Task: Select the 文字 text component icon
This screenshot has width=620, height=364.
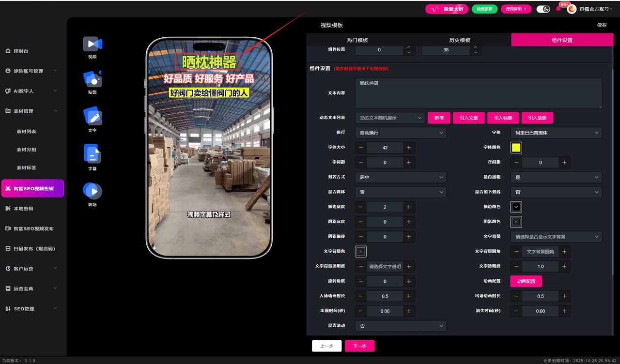Action: (92, 117)
